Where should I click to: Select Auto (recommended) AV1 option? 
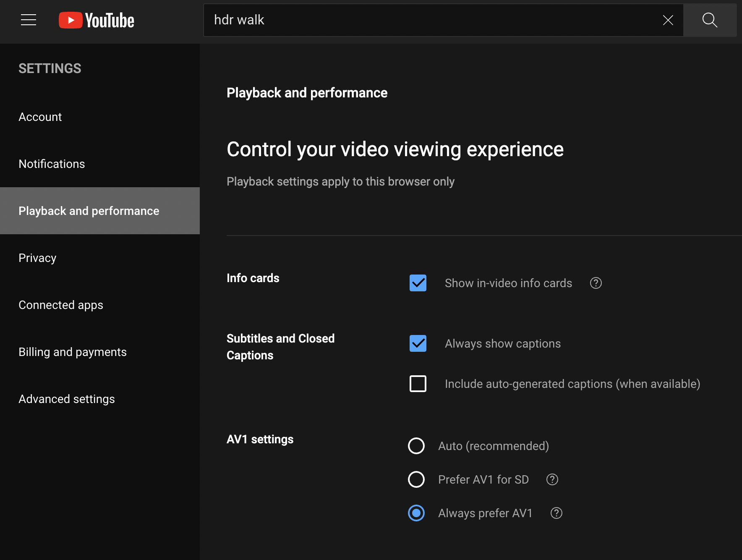[416, 446]
